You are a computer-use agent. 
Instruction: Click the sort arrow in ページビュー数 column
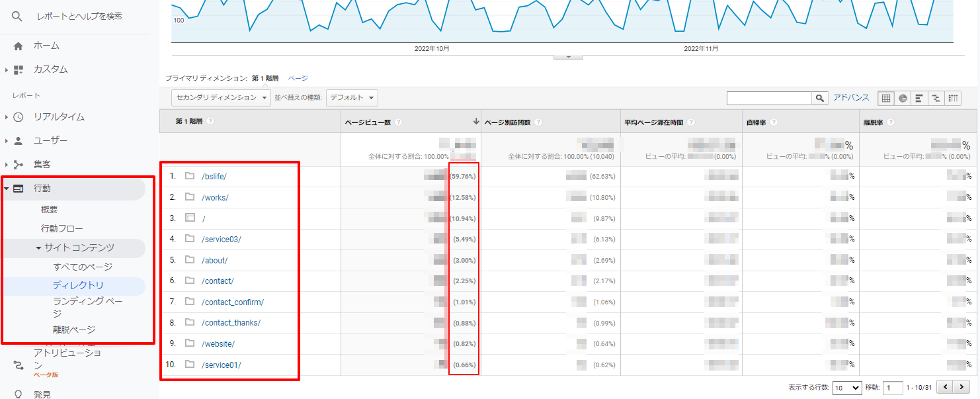pos(475,122)
